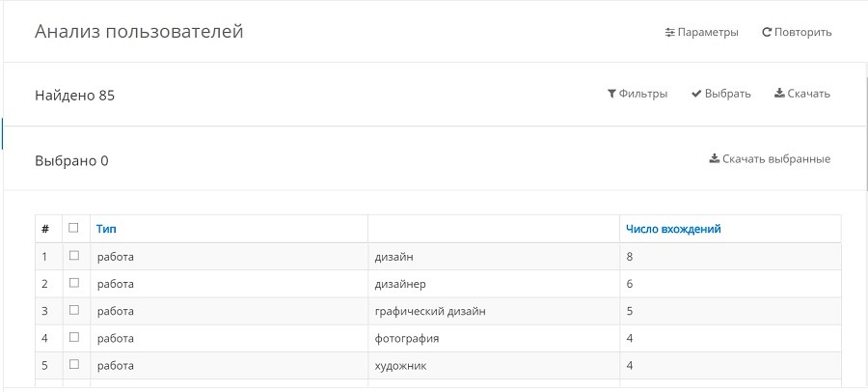Click работа in the дизайн row
Image resolution: width=868 pixels, height=392 pixels.
tap(116, 257)
